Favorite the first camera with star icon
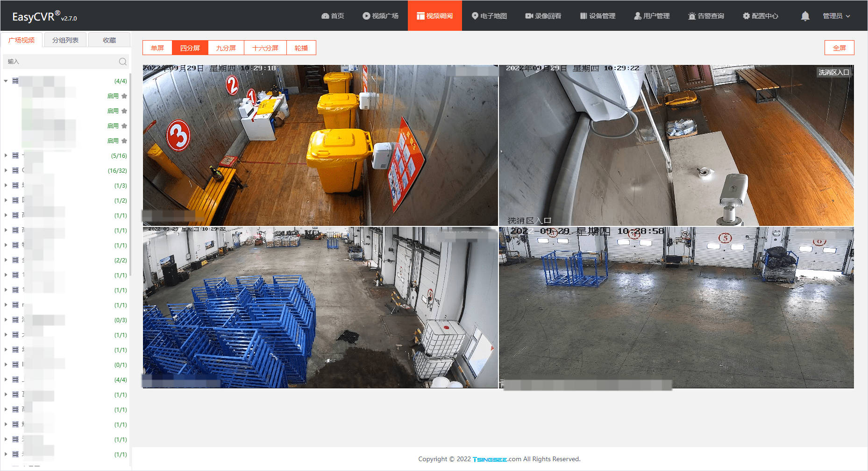868x471 pixels. (x=124, y=96)
